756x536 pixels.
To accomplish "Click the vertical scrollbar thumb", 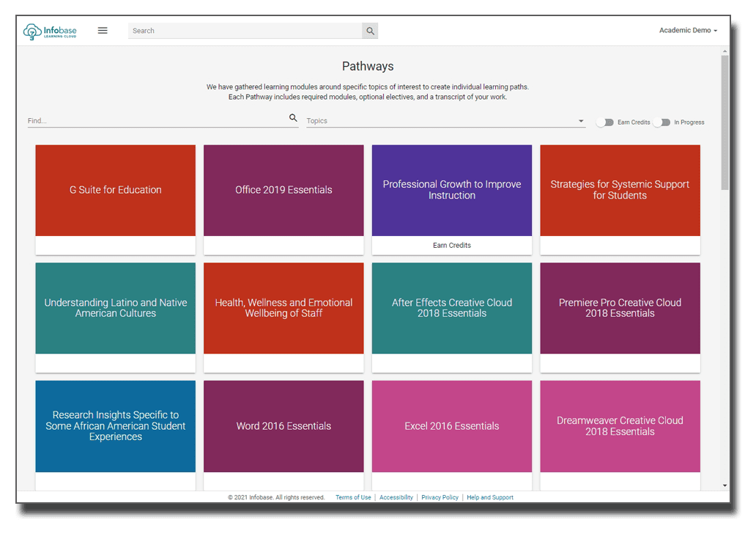I will [724, 122].
